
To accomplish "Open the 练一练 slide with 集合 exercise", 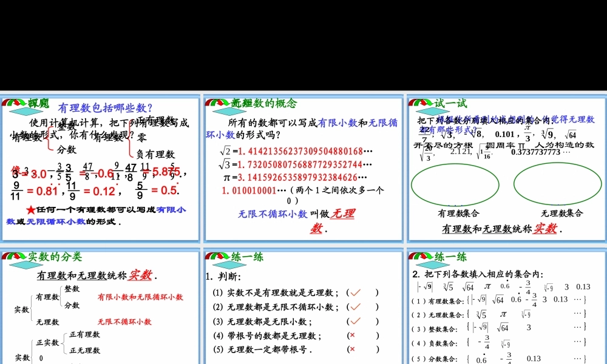I will [x=507, y=307].
